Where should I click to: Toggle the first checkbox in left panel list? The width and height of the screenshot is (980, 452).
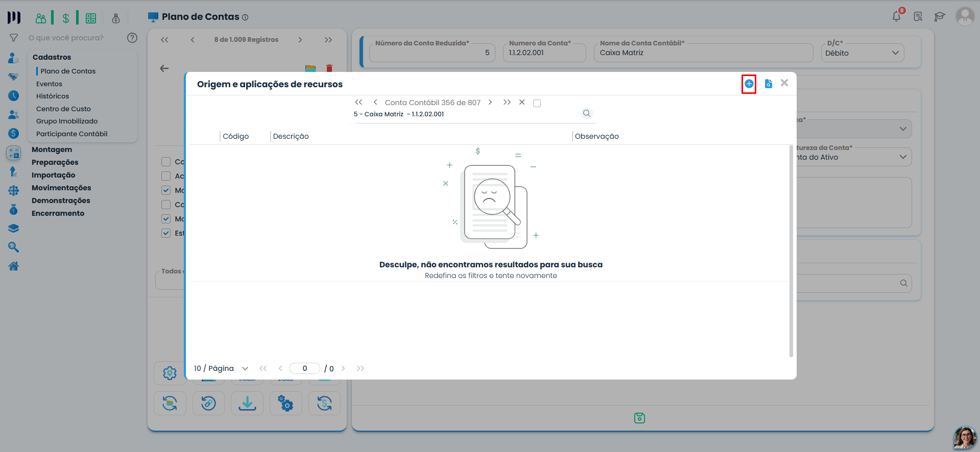(166, 162)
